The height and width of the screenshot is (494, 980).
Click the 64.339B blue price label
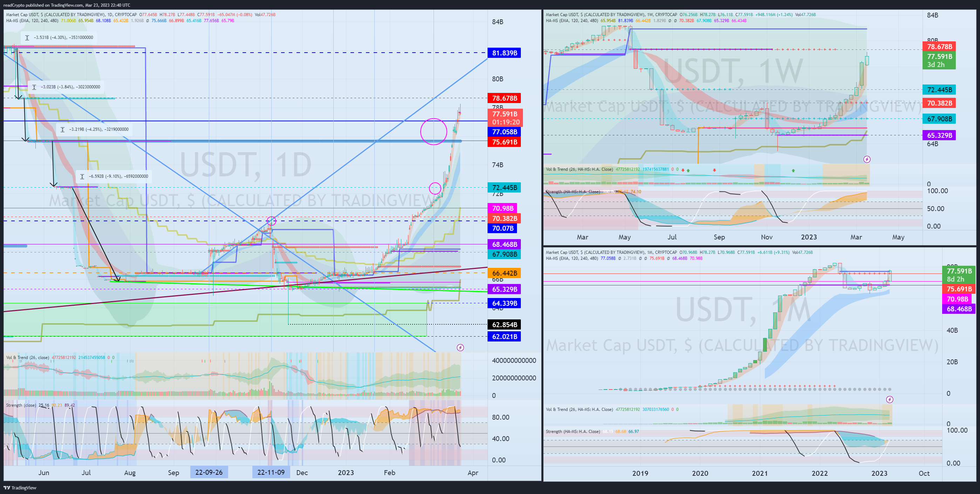(x=504, y=303)
